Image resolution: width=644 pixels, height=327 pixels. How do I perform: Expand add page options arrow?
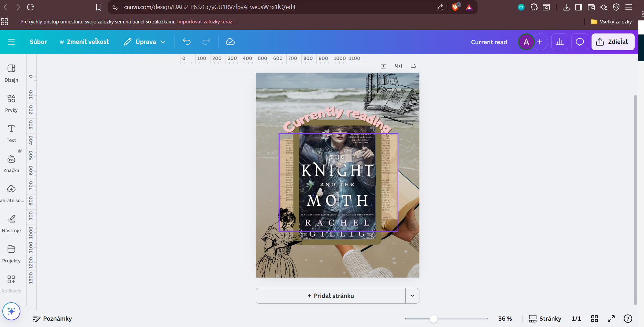[412, 296]
